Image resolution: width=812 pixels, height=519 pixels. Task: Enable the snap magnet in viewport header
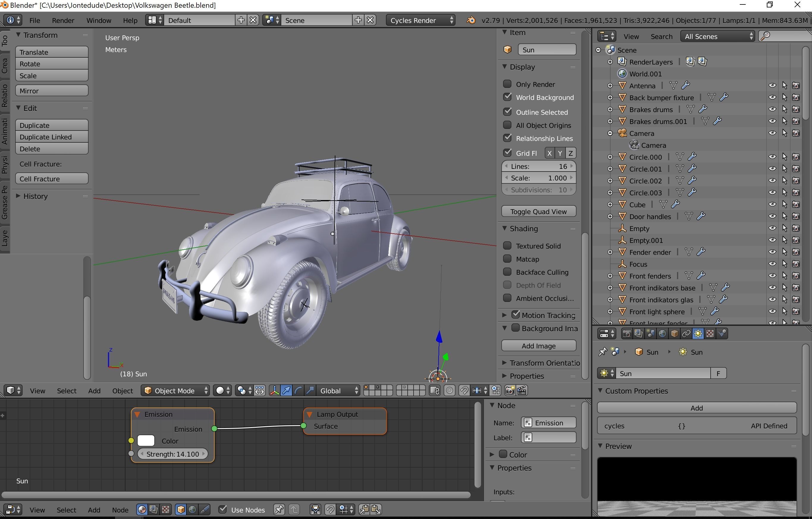464,391
